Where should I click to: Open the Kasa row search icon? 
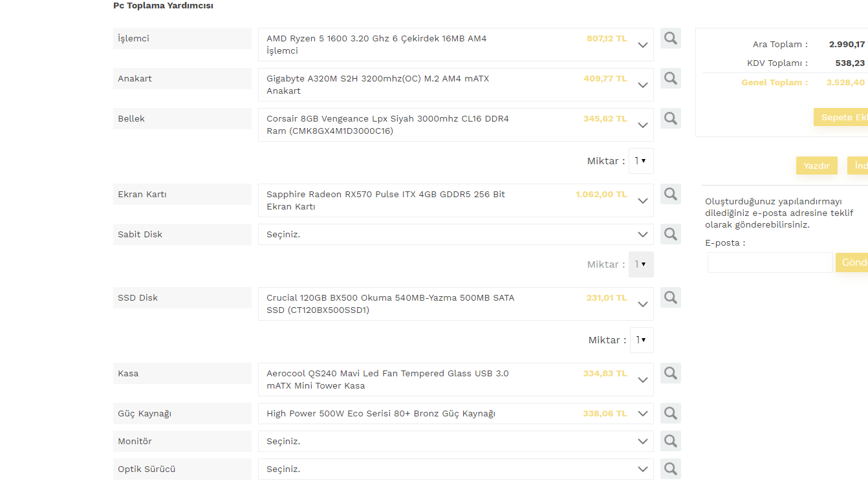pos(670,373)
